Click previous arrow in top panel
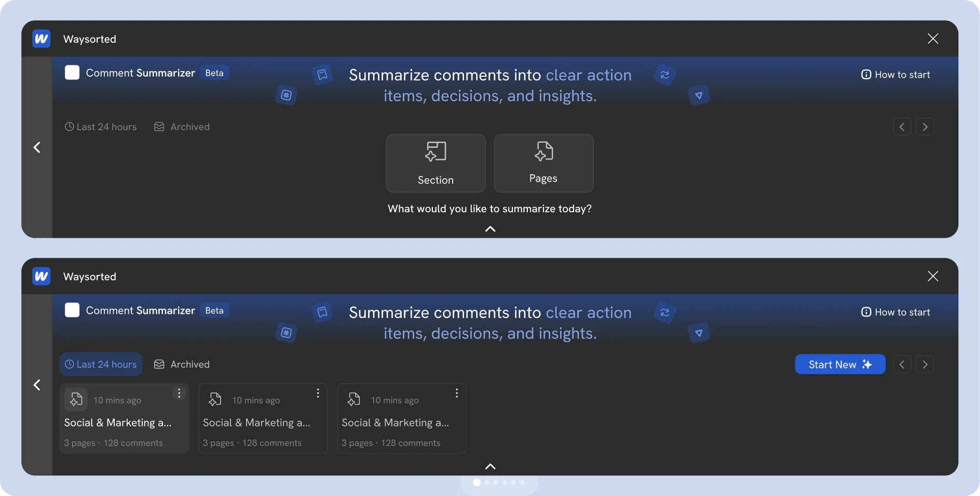Screen dimensions: 980x496 coord(902,127)
